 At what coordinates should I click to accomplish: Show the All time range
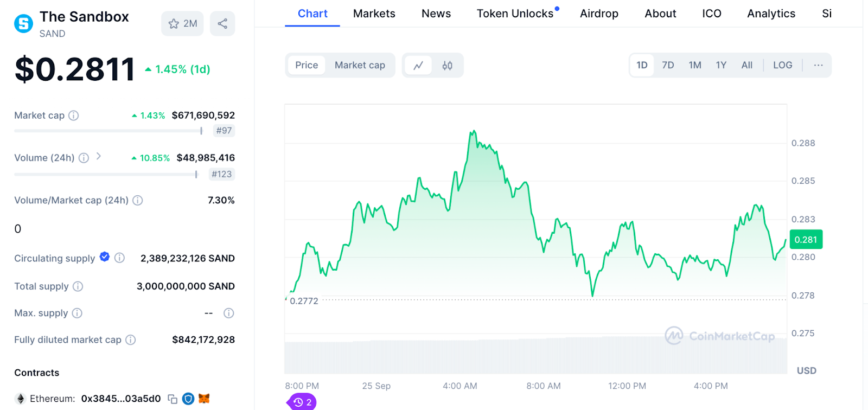point(746,65)
